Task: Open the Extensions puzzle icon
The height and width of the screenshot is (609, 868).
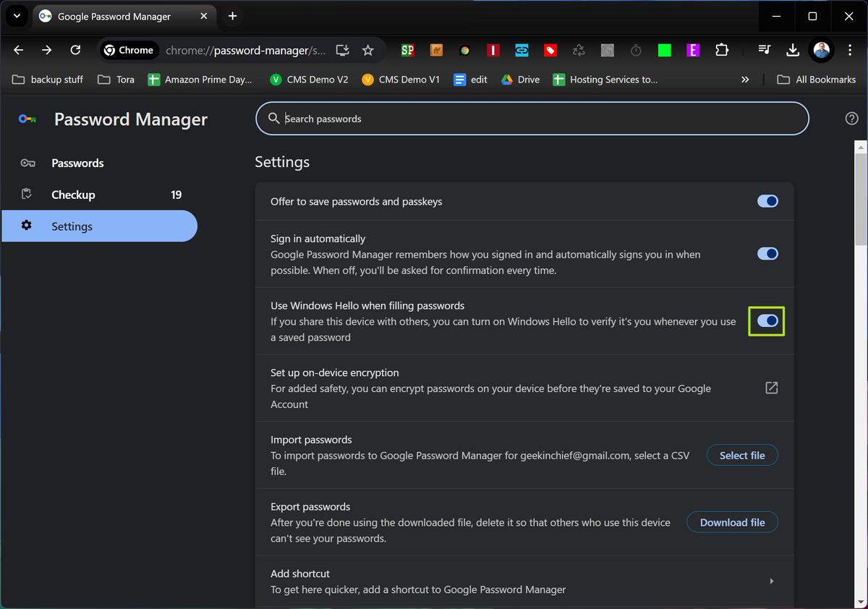Action: [x=722, y=50]
